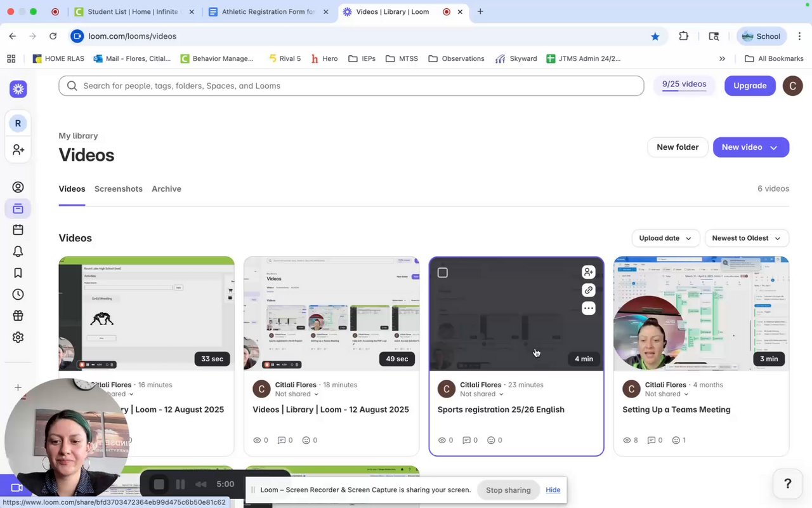
Task: Open MTSS bookmarks folder
Action: [x=402, y=58]
